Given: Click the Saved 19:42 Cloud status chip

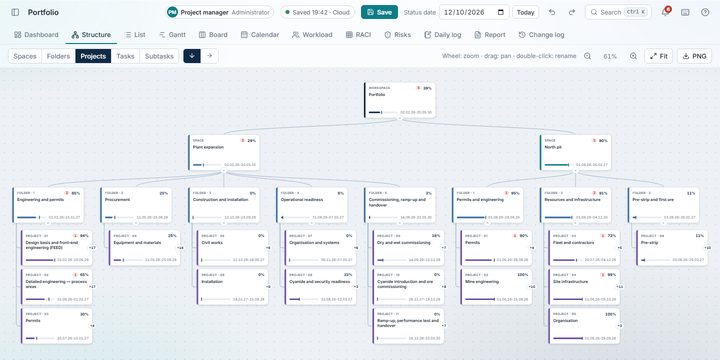Looking at the screenshot, I should coord(317,12).
